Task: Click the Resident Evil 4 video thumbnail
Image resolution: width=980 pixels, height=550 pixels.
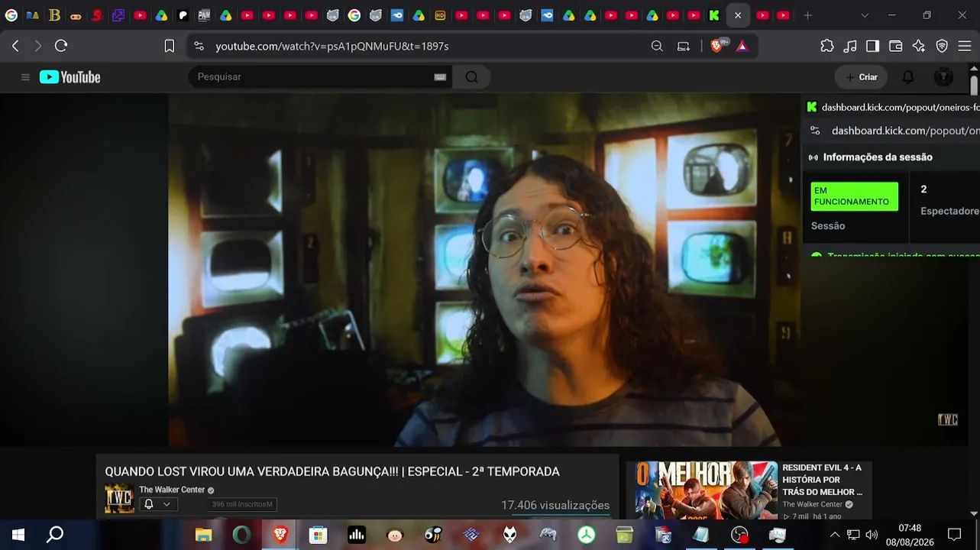Action: (707, 490)
